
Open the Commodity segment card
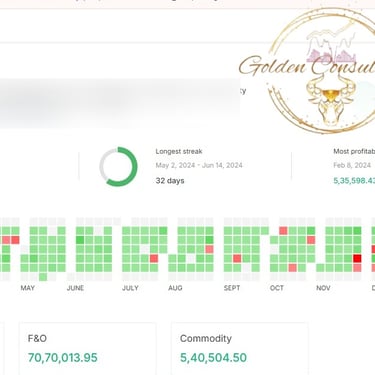pyautogui.click(x=239, y=348)
